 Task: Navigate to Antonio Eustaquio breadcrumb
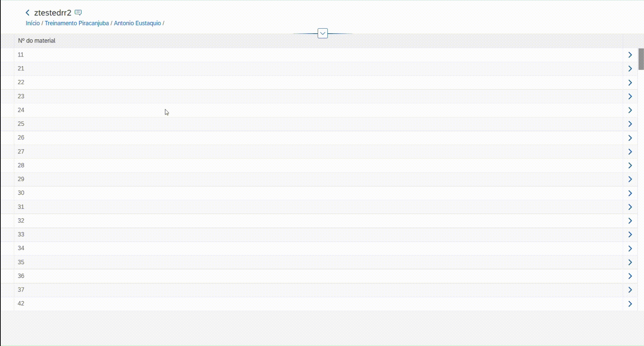[x=137, y=23]
